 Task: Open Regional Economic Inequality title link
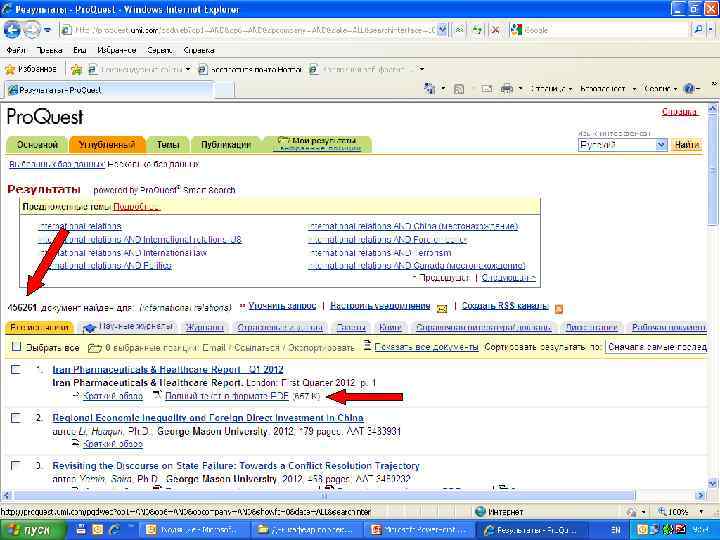(208, 417)
